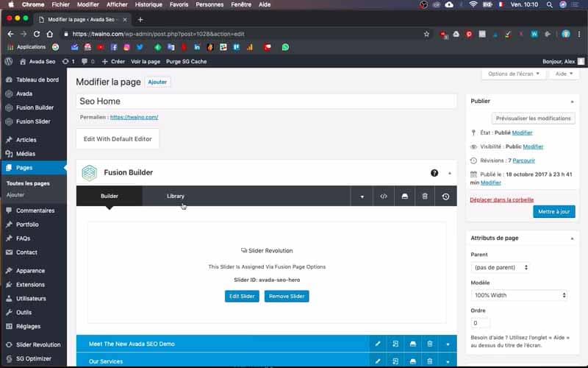This screenshot has height=368, width=588.
Task: Collapse the 'Meet The New Avada SEO Demo' container arrow
Action: pos(448,344)
